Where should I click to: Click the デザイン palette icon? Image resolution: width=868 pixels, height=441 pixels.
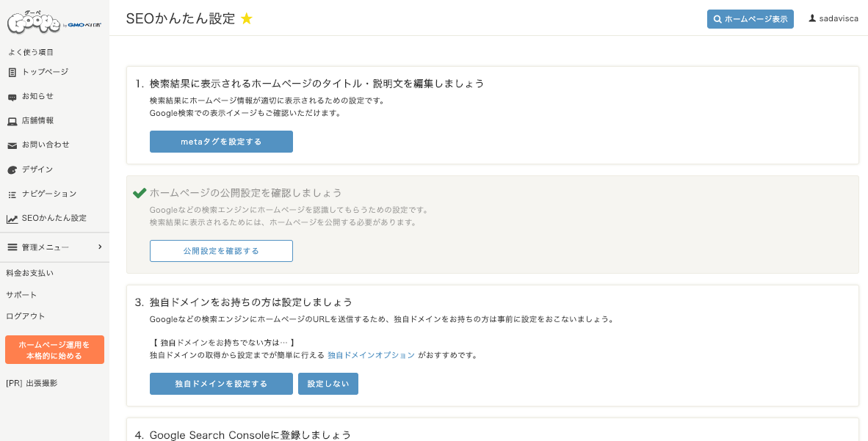pos(12,170)
